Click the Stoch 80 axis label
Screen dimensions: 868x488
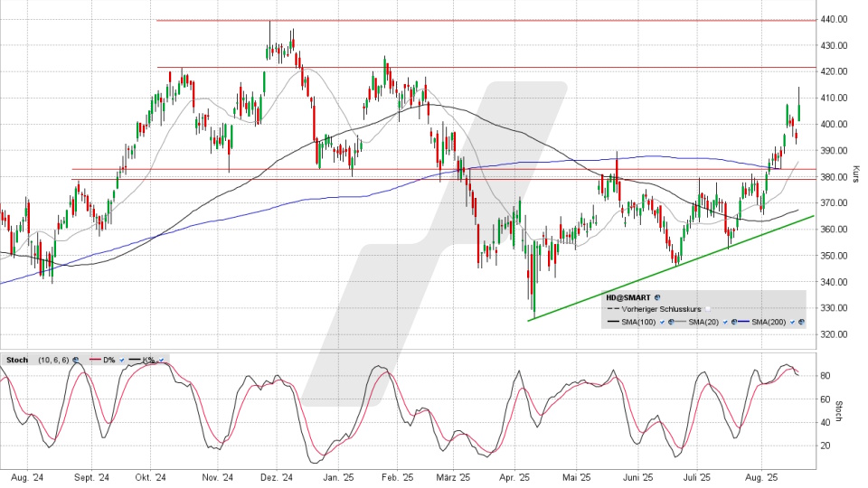(825, 376)
